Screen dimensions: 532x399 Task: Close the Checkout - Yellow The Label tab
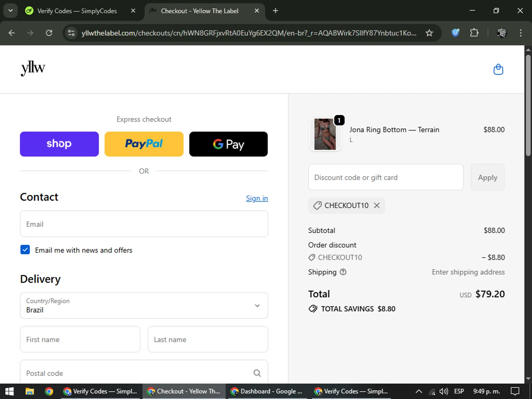tap(257, 11)
